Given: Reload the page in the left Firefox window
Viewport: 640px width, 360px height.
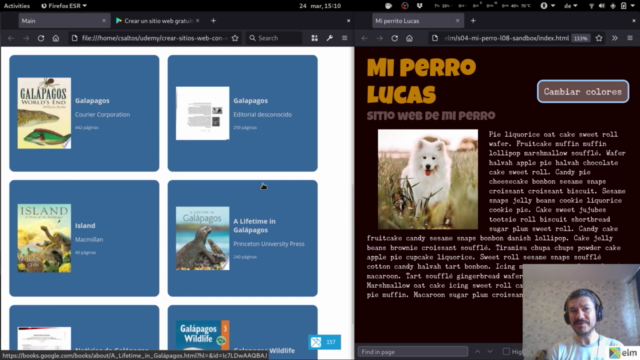Looking at the screenshot, I should pos(41,38).
